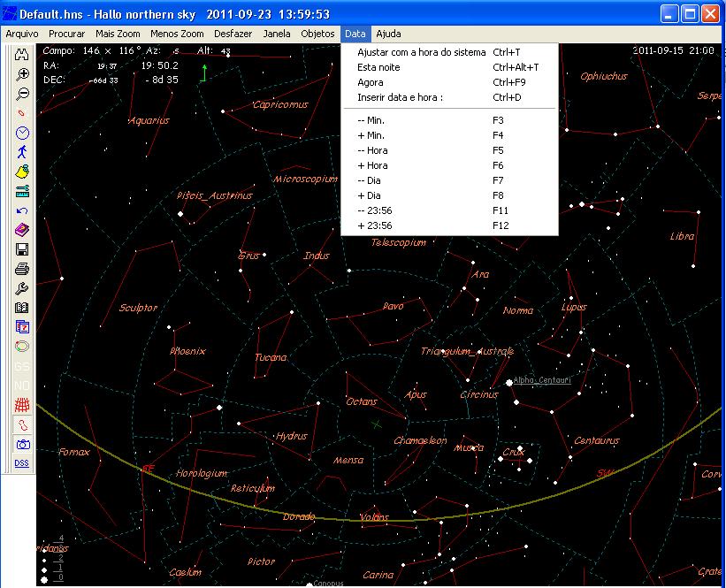The width and height of the screenshot is (726, 588).
Task: Select '+ Hora' to advance an hour
Action: pos(449,165)
